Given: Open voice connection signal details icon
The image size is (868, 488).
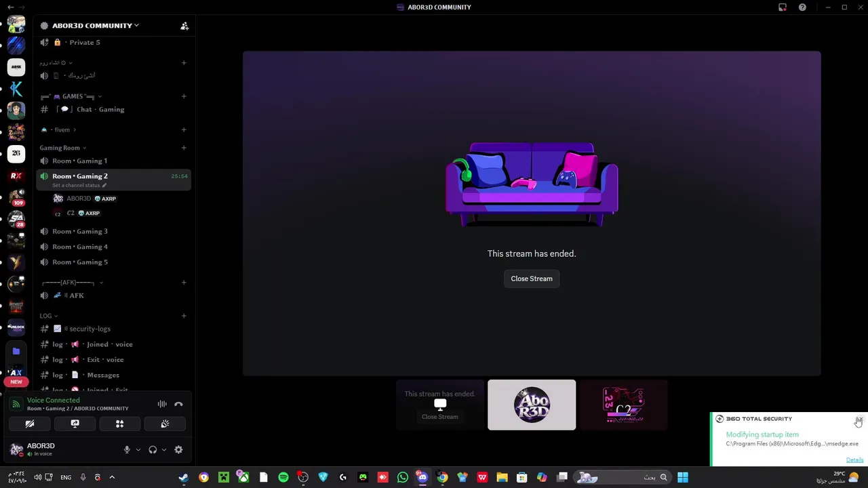Looking at the screenshot, I should 16,404.
